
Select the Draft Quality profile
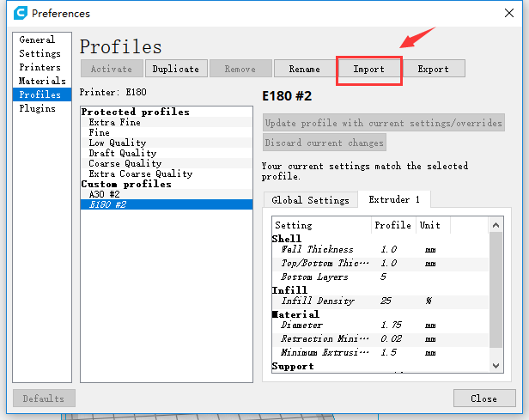coord(167,153)
